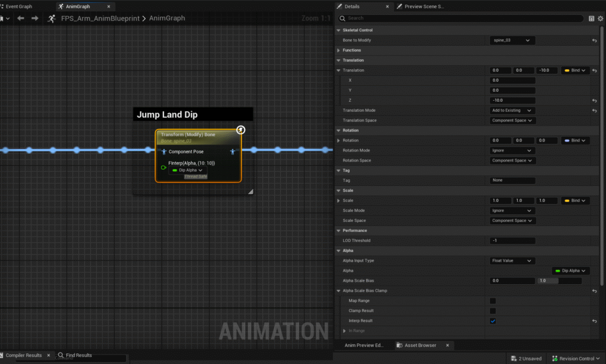Image resolution: width=606 pixels, height=364 pixels.
Task: Click the Alpha Scale Bias 1.0 slider field
Action: pos(558,281)
